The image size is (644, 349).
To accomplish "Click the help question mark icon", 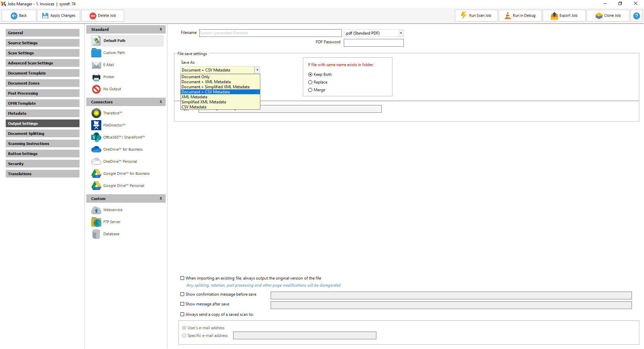I will [636, 16].
